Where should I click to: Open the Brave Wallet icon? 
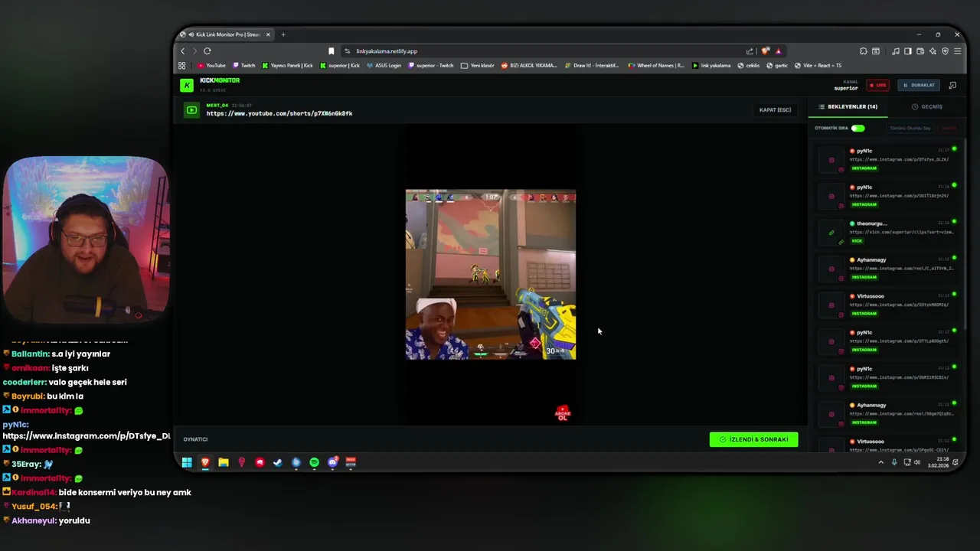tap(920, 51)
